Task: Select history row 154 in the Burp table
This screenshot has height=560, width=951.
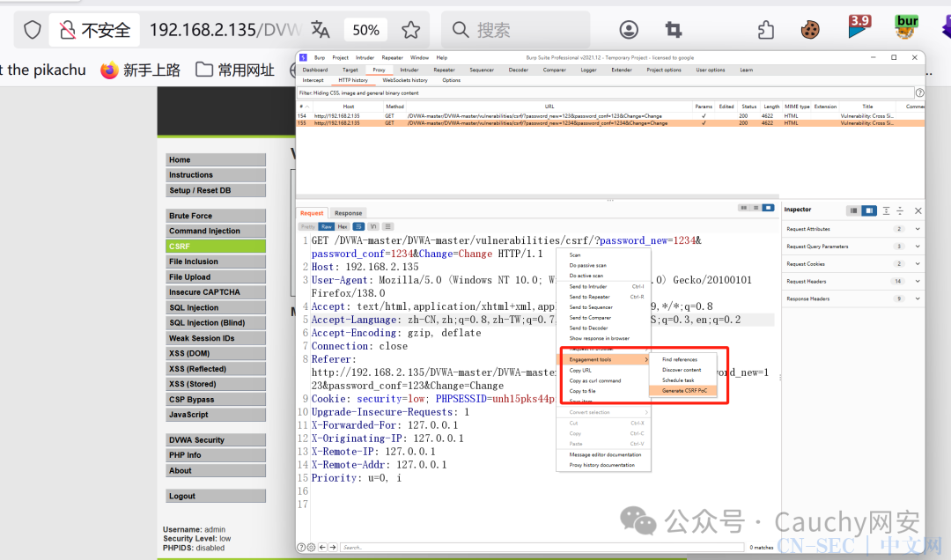Action: click(x=610, y=115)
